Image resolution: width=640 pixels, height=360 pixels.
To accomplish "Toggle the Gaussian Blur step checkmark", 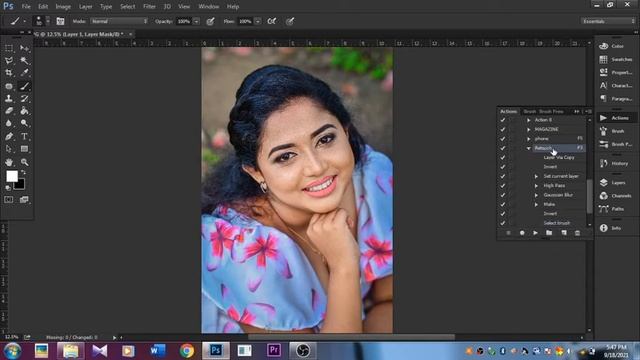I will 503,195.
